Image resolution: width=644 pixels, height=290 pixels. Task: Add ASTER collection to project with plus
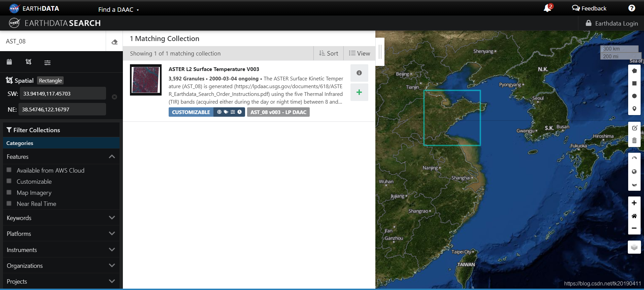(x=359, y=92)
